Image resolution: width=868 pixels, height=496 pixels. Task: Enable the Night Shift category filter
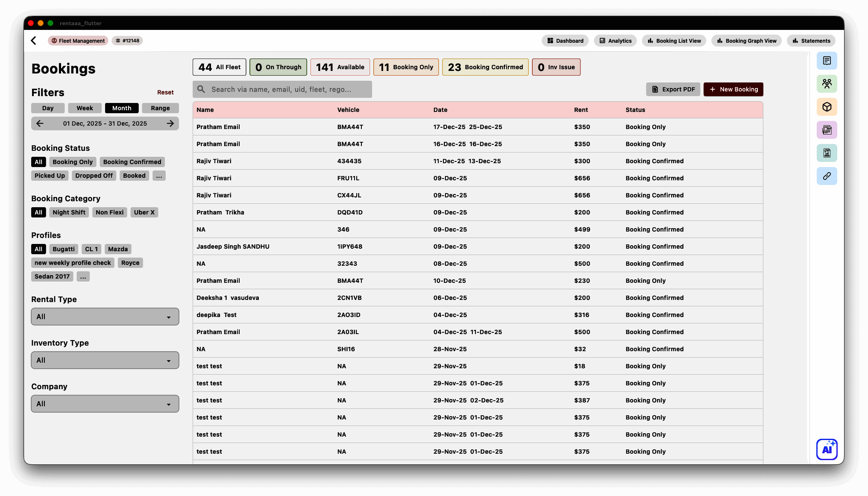69,212
